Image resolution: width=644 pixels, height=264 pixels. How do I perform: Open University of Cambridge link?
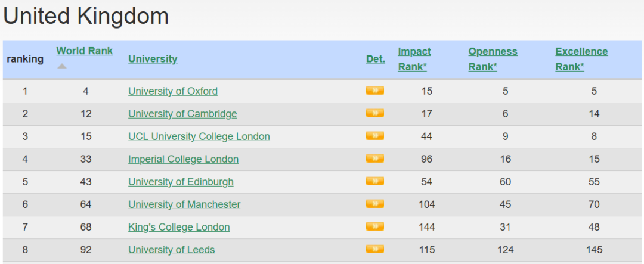pyautogui.click(x=182, y=114)
